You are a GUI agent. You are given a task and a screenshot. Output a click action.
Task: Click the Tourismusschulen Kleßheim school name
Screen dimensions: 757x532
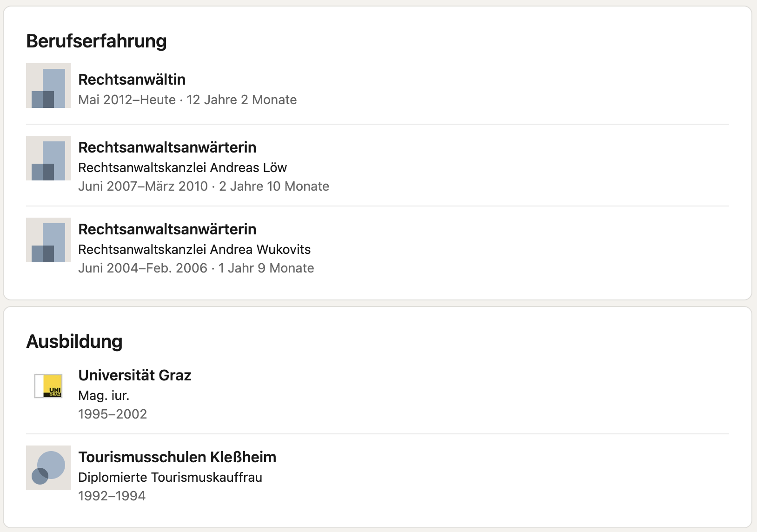point(177,457)
